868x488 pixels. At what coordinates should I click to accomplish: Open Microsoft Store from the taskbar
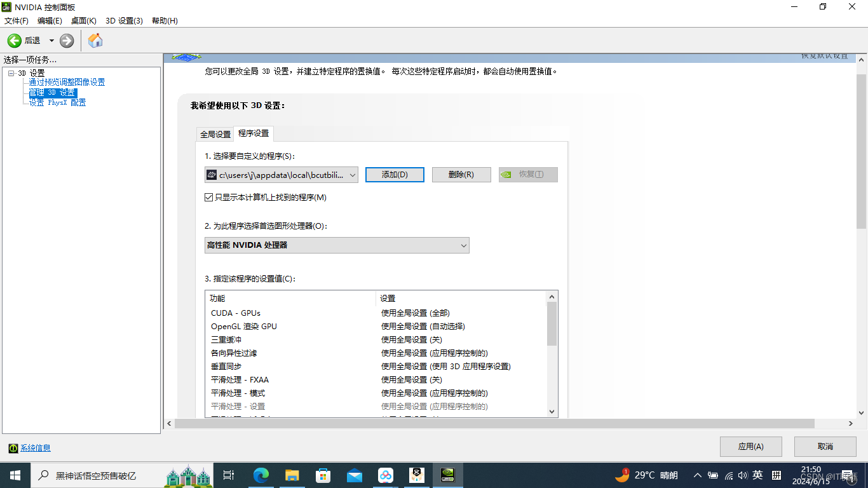(323, 475)
